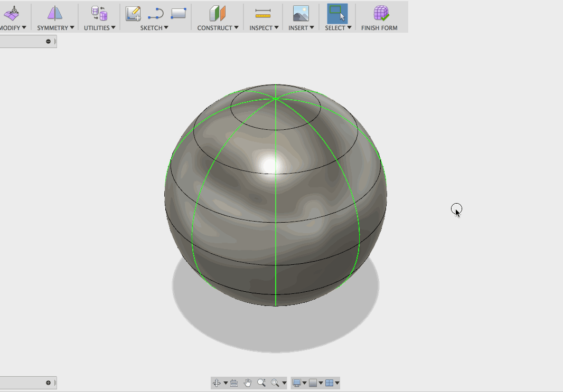Expand the Grid and Snaps dropdown
The height and width of the screenshot is (392, 563).
pyautogui.click(x=322, y=383)
